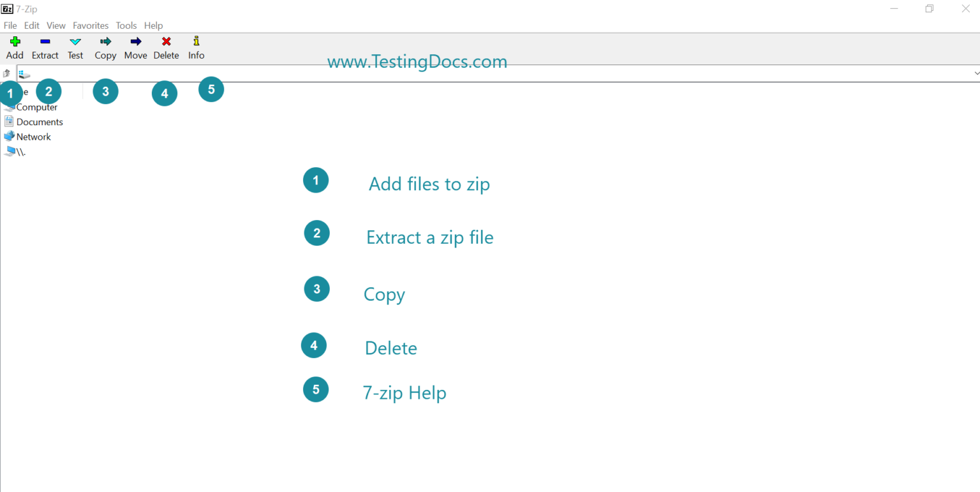Open the File menu
The image size is (980, 492).
click(10, 26)
